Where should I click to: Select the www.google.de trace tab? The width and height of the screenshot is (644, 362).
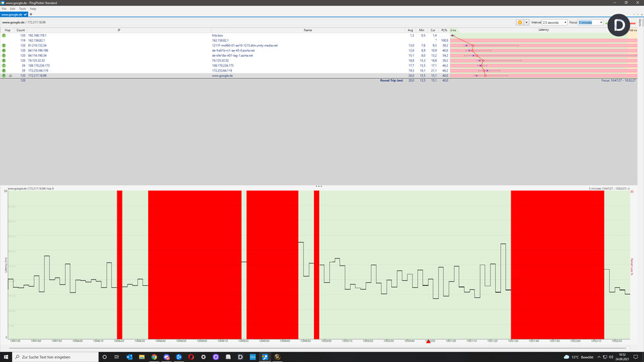[14, 14]
